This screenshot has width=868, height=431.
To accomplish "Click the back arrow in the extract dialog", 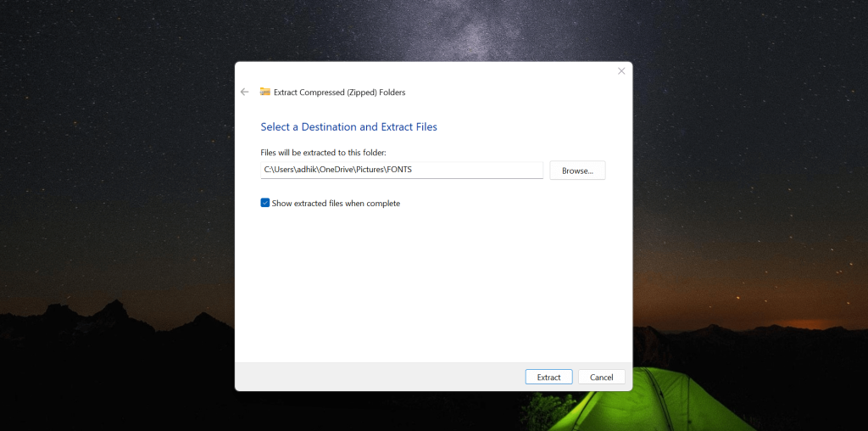I will click(245, 92).
